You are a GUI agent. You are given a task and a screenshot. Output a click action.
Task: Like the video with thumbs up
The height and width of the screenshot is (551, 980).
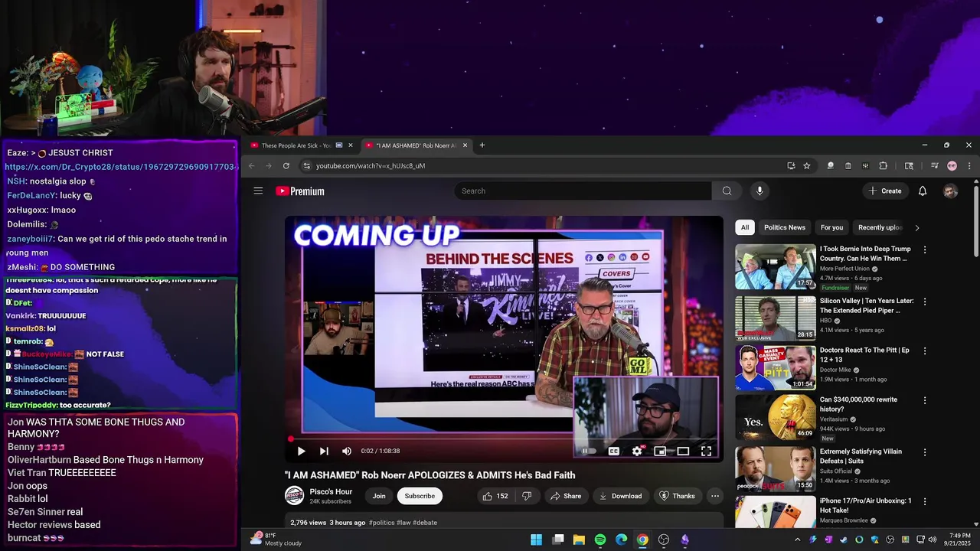(x=495, y=496)
